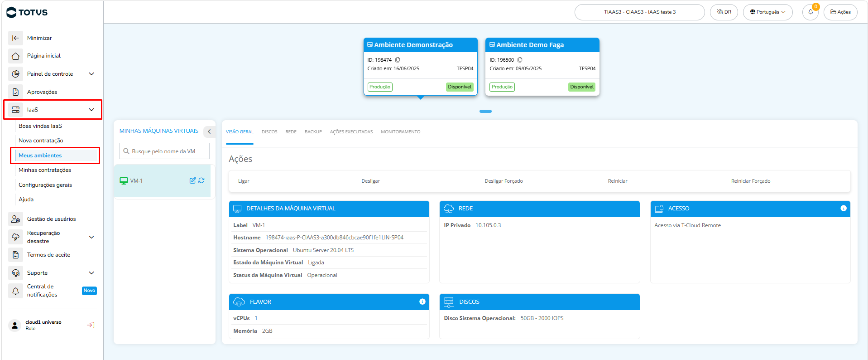Click the Reiniciar Forçado action
The height and width of the screenshot is (360, 868).
(751, 181)
